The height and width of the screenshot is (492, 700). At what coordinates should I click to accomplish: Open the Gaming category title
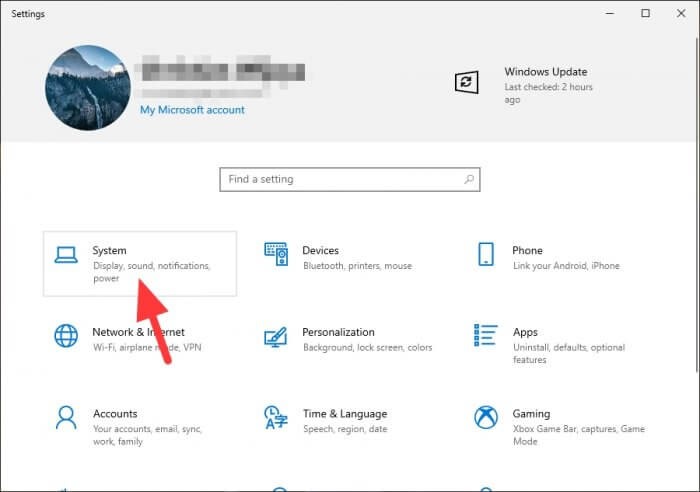(531, 414)
